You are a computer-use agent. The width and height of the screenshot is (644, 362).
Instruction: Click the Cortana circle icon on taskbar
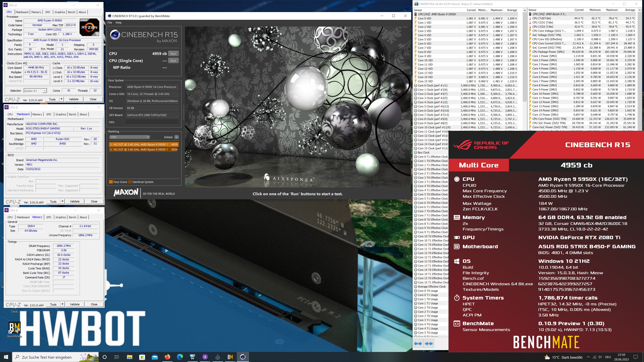click(x=104, y=357)
